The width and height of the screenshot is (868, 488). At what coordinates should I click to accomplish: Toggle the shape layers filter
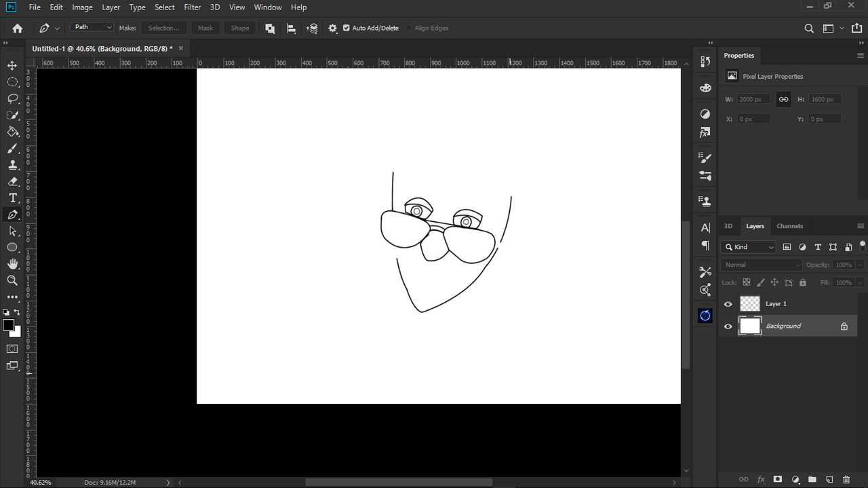point(833,247)
